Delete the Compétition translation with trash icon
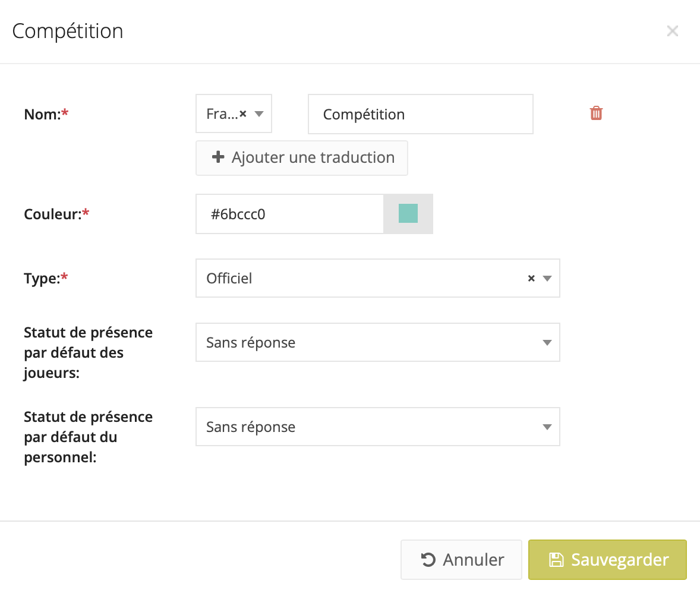This screenshot has width=700, height=593. (x=596, y=113)
